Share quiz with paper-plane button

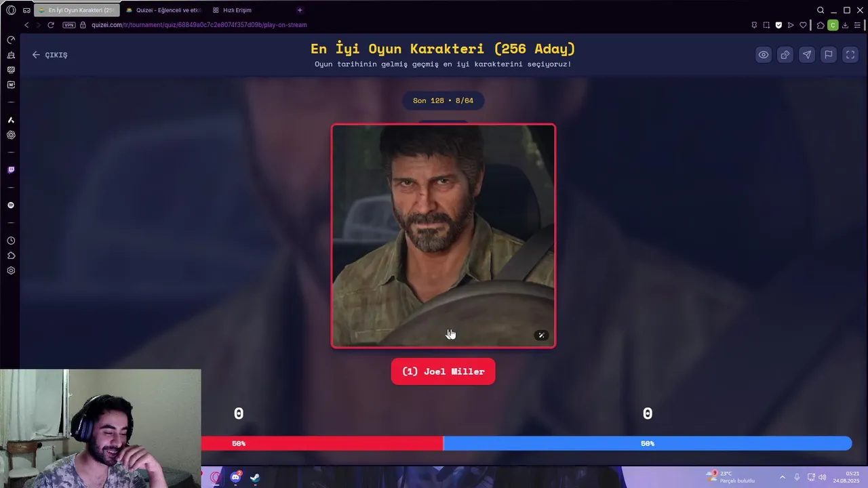tap(807, 55)
